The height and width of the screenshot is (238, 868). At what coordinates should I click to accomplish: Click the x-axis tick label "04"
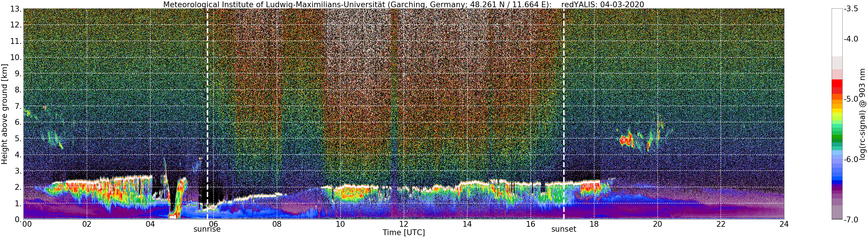[x=150, y=224]
